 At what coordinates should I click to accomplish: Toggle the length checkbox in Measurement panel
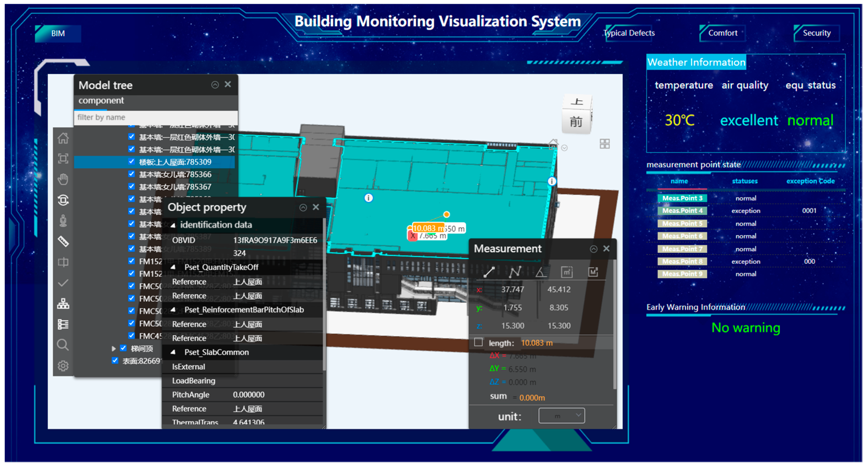[478, 342]
